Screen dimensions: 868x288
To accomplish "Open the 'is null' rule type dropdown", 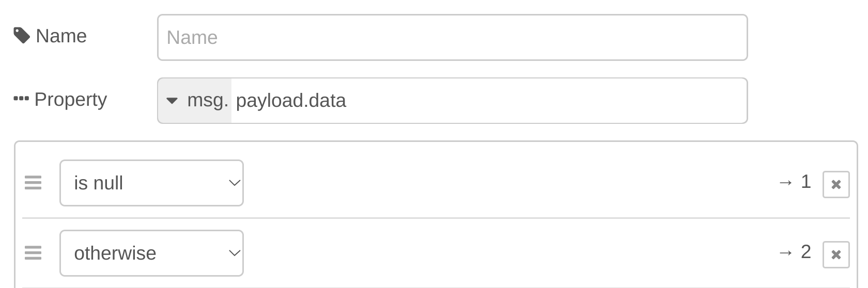I will 151,183.
